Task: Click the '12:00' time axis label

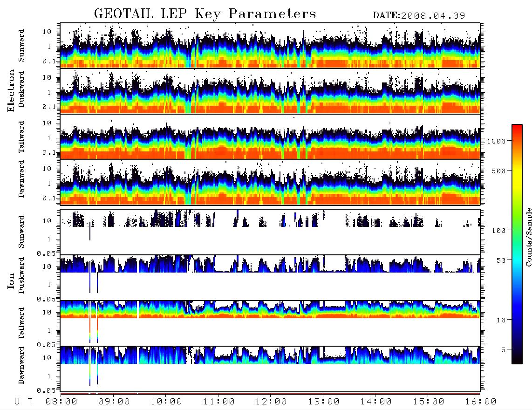Action: pyautogui.click(x=271, y=402)
